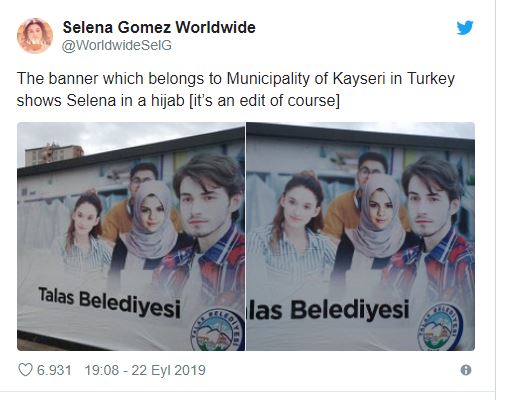523x400 pixels.
Task: Open the Selena Gomez Worldwide display name
Action: click(159, 27)
